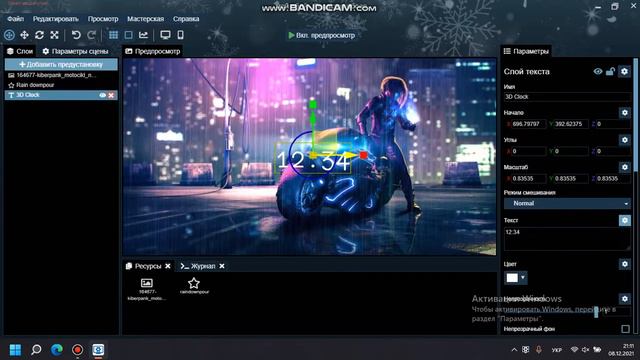Screen dimensions: 640x360
Task: Select the scale tool with diagonal arrows
Action: click(x=54, y=35)
